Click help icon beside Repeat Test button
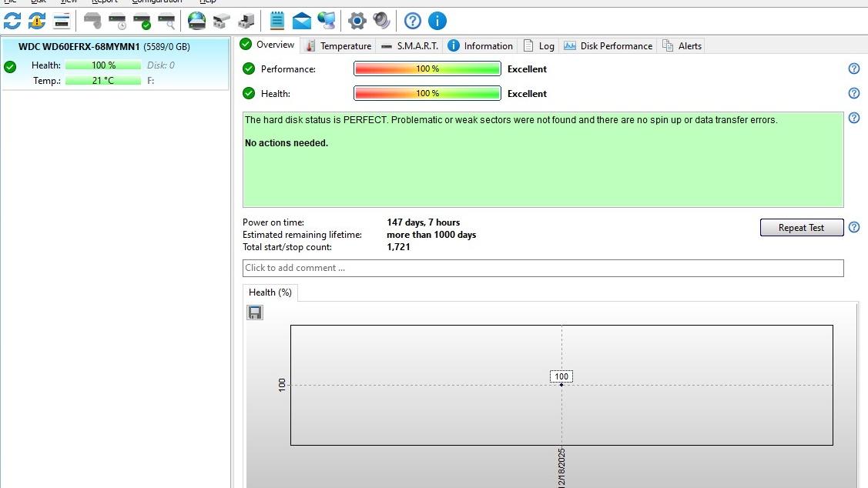The width and height of the screenshot is (868, 488). point(853,228)
